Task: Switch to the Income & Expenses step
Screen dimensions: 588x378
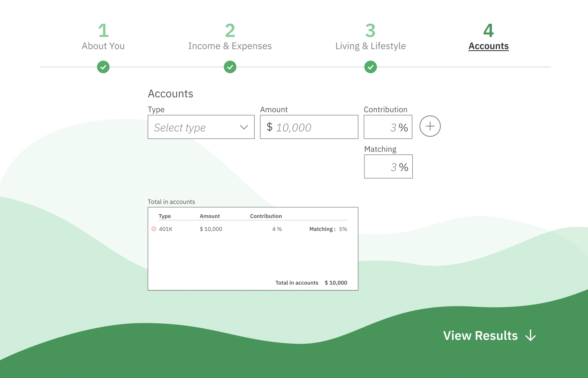Action: pos(230,46)
